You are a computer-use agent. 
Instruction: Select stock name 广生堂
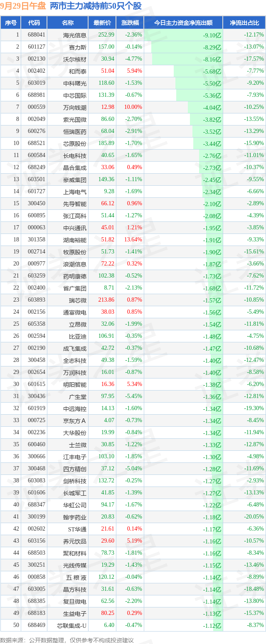pyautogui.click(x=78, y=396)
